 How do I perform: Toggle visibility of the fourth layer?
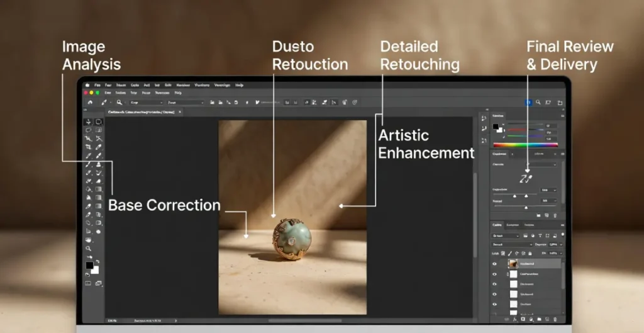pyautogui.click(x=494, y=295)
